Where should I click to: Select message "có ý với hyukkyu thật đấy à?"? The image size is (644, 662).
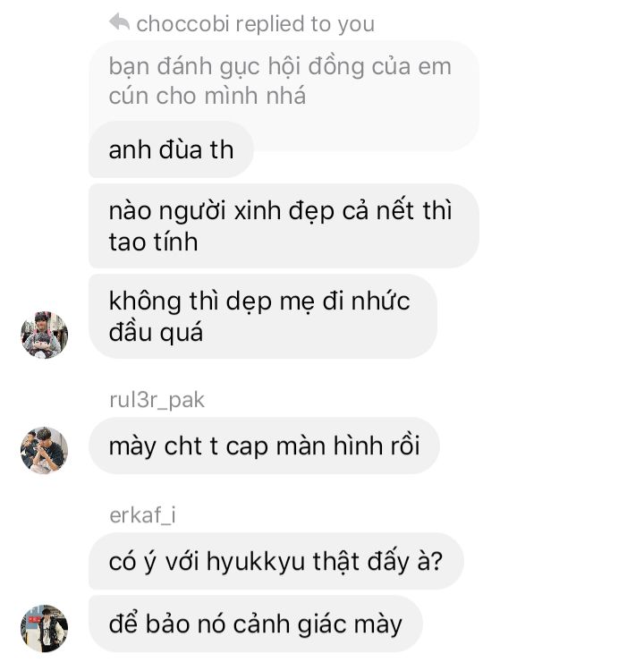pos(276,562)
